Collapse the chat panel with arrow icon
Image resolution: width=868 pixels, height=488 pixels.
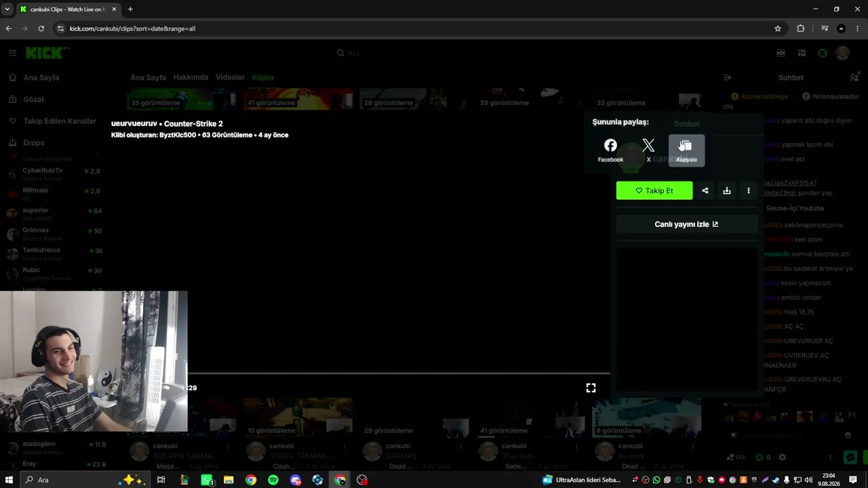tap(727, 77)
